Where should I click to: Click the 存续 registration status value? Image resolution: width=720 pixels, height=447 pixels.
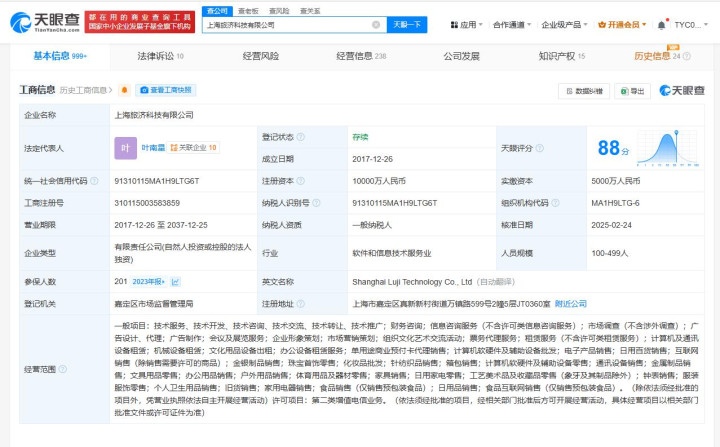[360, 137]
